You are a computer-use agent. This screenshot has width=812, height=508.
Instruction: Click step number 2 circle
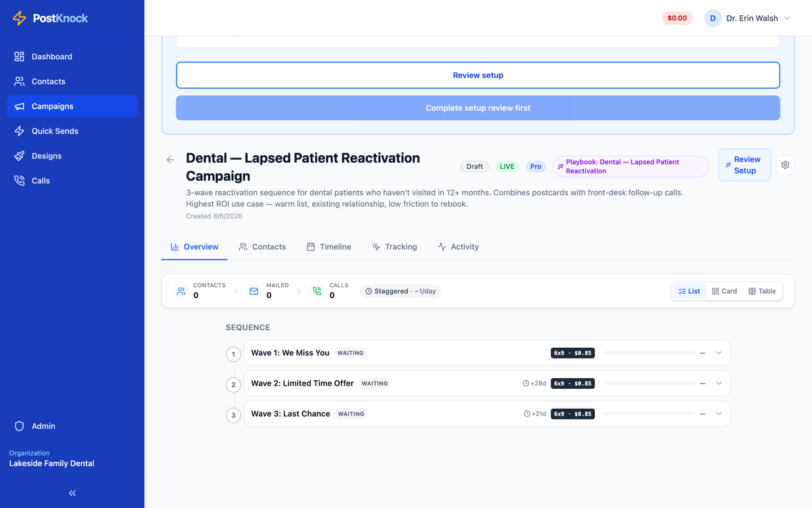pos(233,385)
